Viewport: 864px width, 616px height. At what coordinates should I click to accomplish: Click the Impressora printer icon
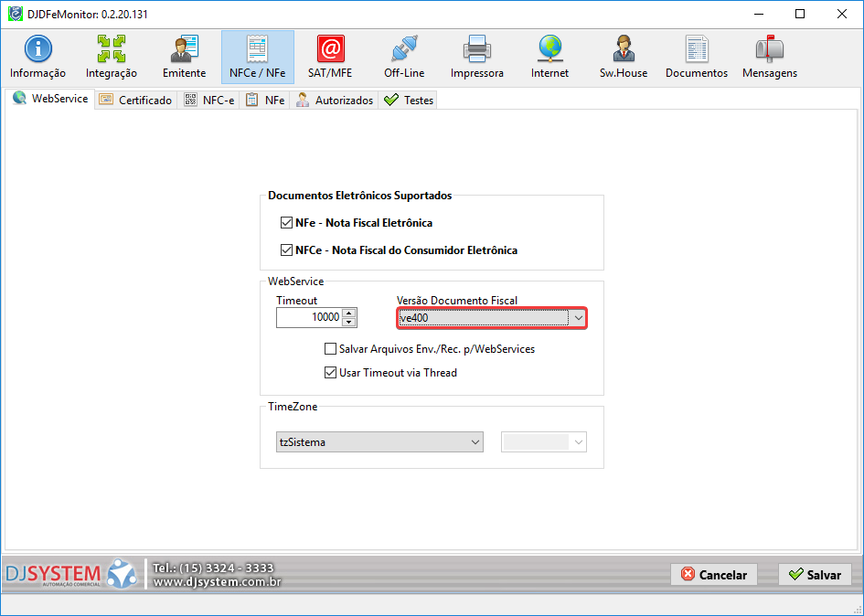[476, 57]
